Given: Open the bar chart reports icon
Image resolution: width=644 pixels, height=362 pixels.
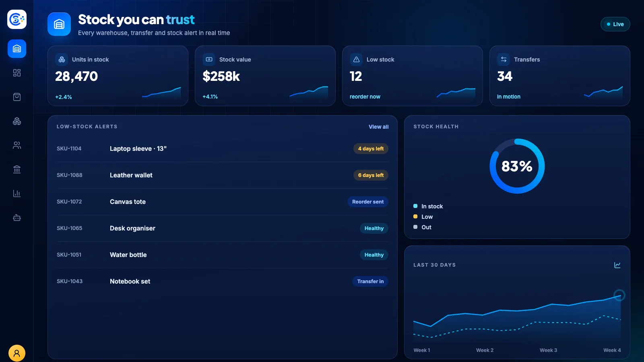Looking at the screenshot, I should (17, 193).
